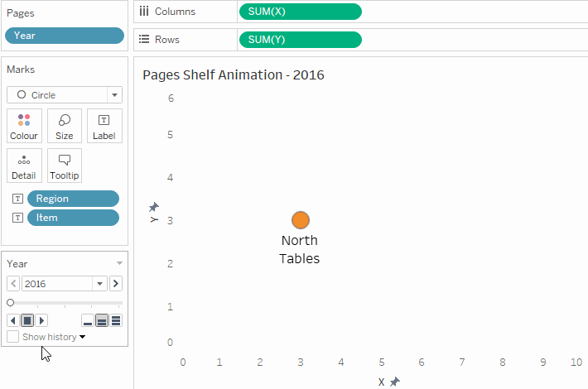588x389 pixels.
Task: Click the pin icon beside X axis title
Action: pos(395,382)
